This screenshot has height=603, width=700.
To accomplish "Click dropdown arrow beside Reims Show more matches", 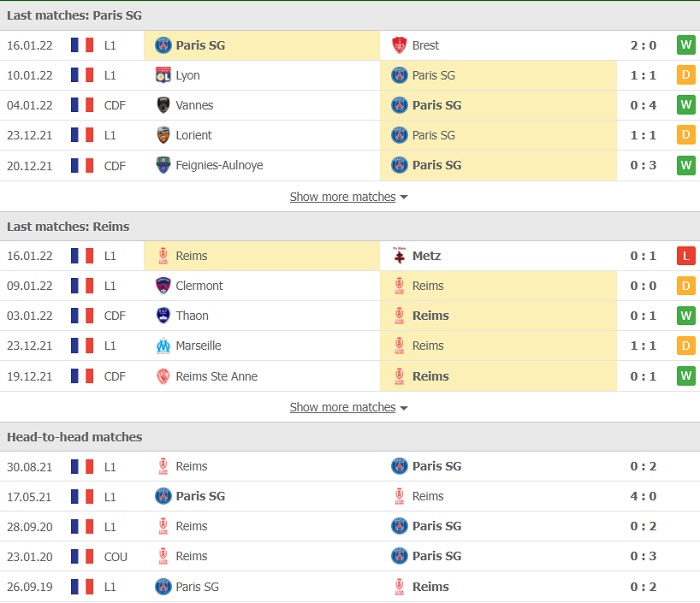I will pyautogui.click(x=404, y=408).
